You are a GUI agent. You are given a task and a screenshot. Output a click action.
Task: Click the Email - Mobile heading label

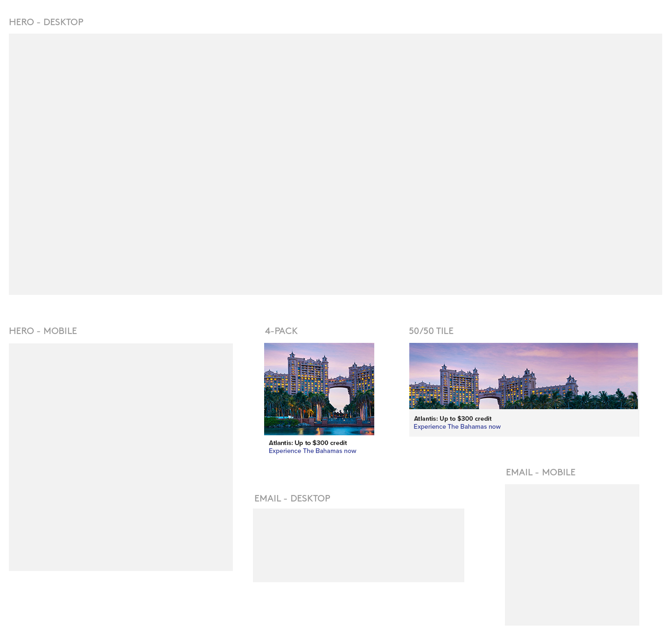pyautogui.click(x=540, y=472)
